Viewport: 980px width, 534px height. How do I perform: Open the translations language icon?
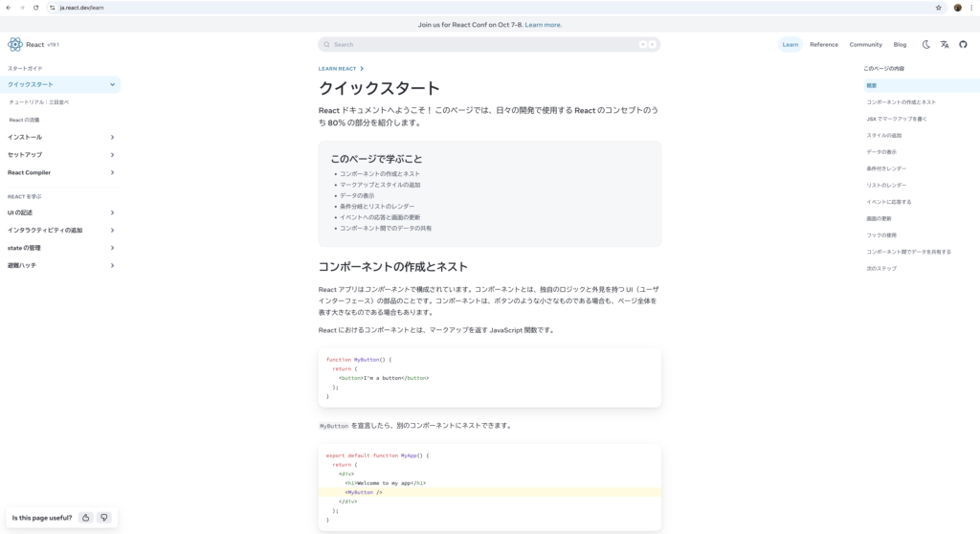(x=945, y=44)
